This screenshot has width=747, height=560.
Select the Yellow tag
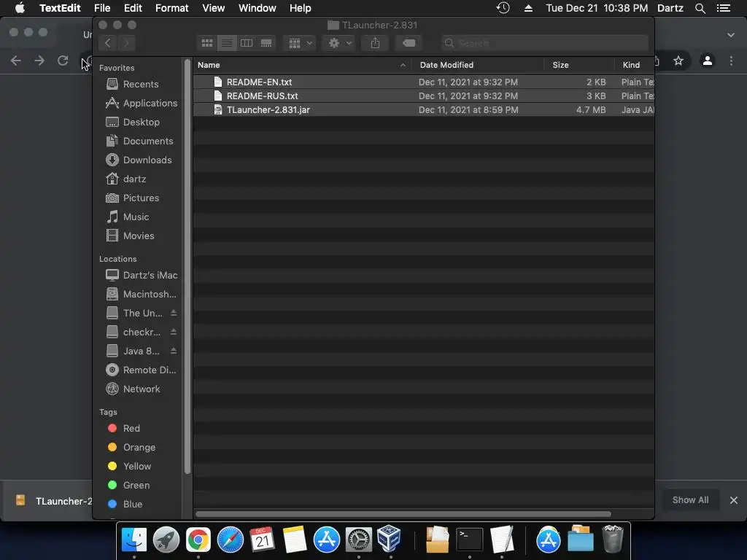129,467
